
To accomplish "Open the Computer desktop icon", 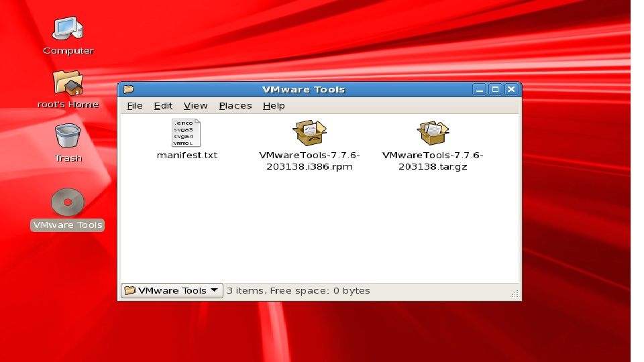I will (68, 28).
